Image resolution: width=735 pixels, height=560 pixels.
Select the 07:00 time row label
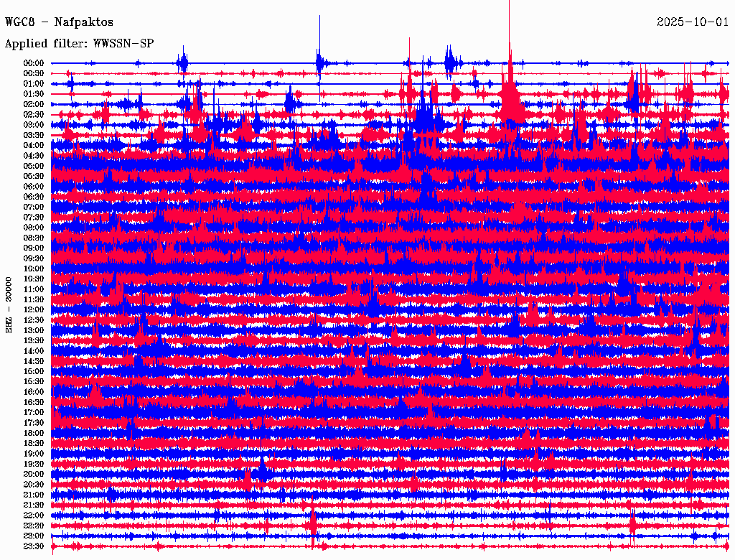pos(34,207)
